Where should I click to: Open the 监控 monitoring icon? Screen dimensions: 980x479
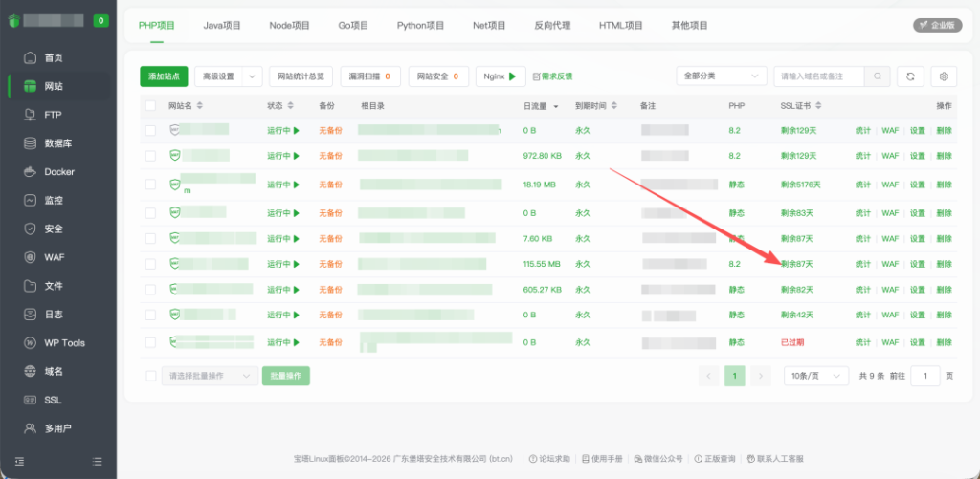30,201
